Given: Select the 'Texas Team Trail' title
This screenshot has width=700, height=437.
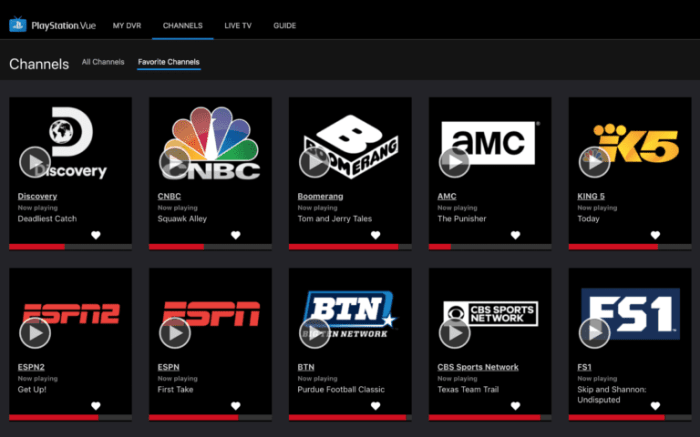Looking at the screenshot, I should [468, 389].
